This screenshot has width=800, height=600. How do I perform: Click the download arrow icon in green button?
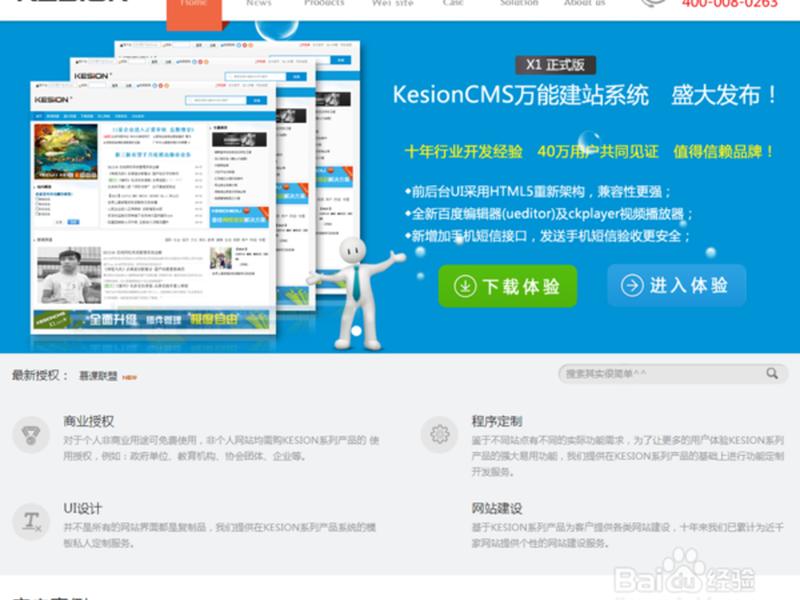(x=465, y=286)
